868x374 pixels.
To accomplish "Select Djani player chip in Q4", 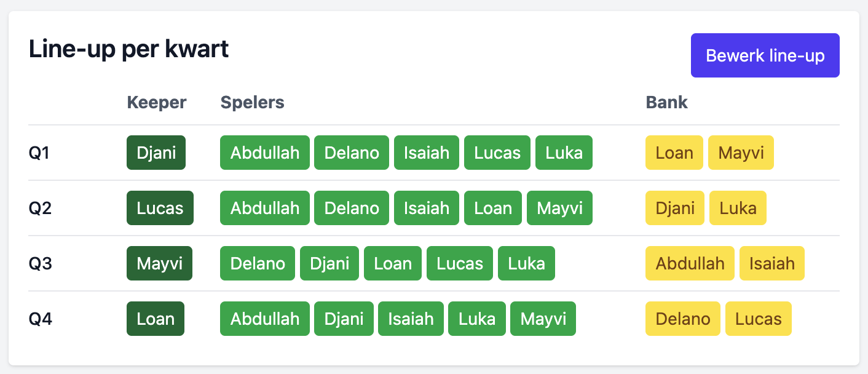I will [343, 319].
